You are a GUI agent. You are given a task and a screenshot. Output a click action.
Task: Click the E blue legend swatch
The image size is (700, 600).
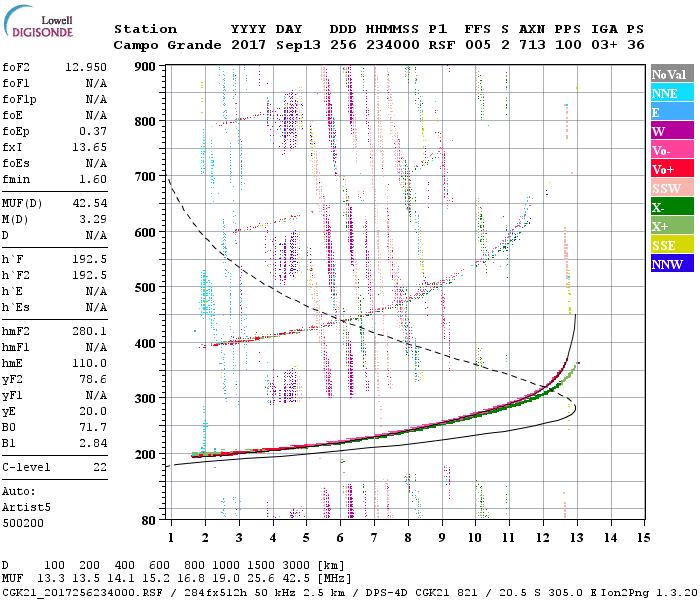click(x=672, y=112)
